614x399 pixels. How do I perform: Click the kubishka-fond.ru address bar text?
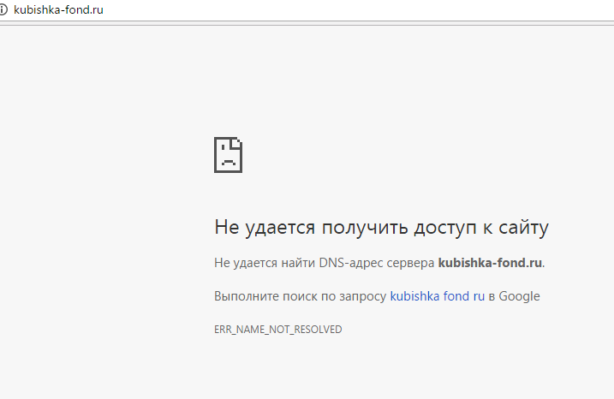(58, 10)
